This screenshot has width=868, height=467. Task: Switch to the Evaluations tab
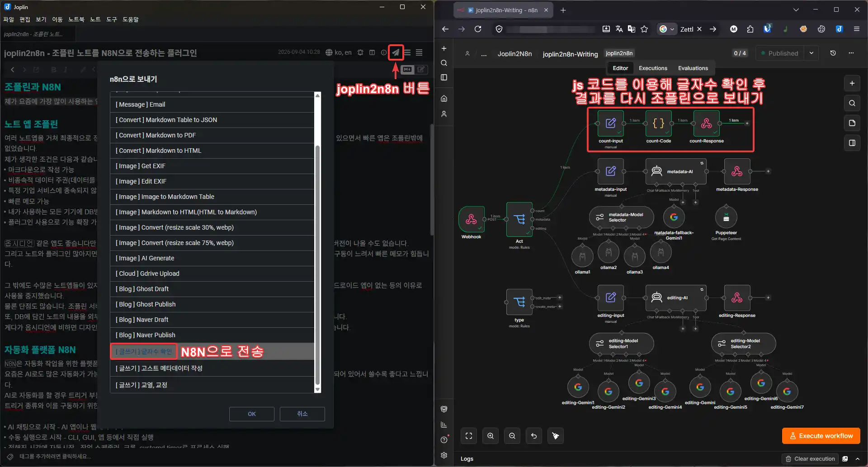[693, 68]
